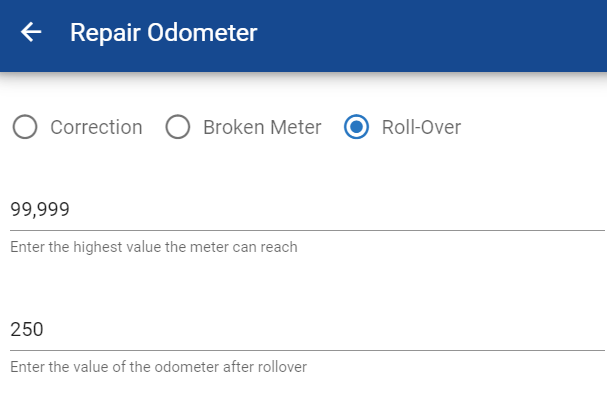Click the empty area of the blue header bar
This screenshot has width=607, height=408.
click(x=450, y=35)
